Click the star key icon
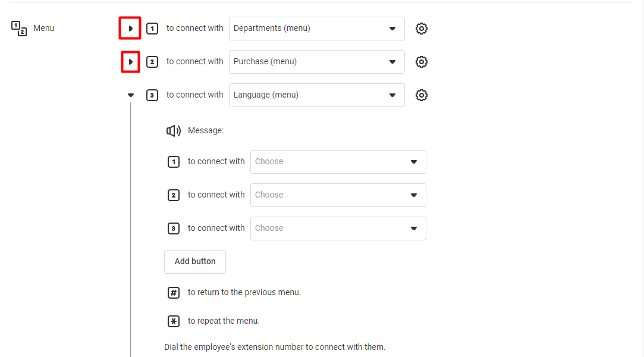 coord(173,321)
